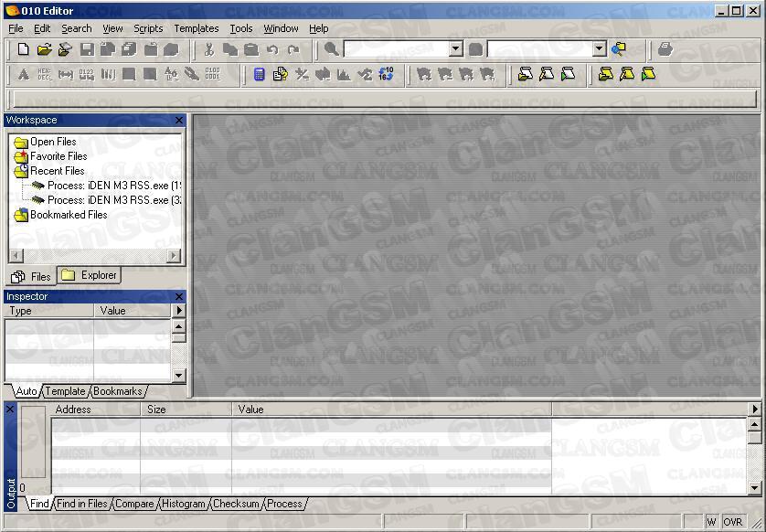Open the Compare Files tool icon
Image resolution: width=766 pixels, height=532 pixels.
tap(281, 74)
